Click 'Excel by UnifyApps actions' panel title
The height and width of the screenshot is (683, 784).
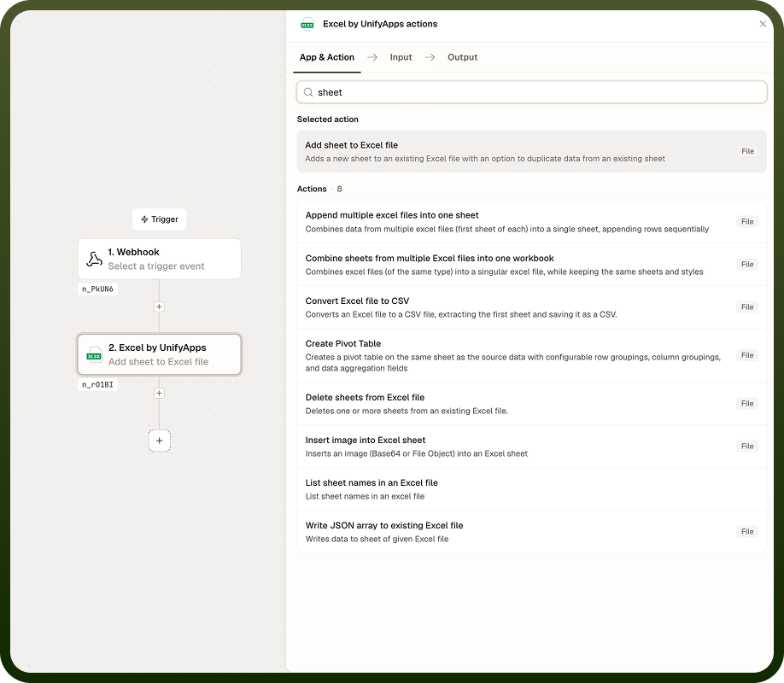coord(380,24)
